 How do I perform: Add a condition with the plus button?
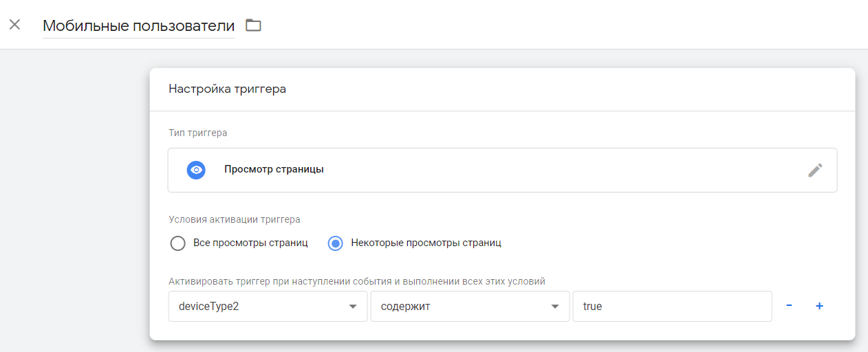[x=819, y=306]
